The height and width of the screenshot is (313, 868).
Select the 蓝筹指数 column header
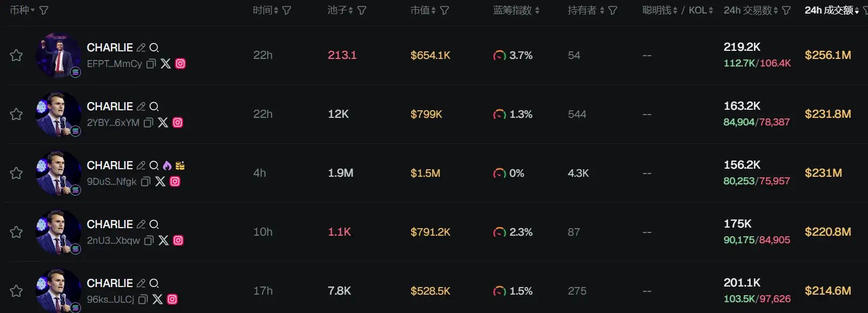pyautogui.click(x=512, y=10)
